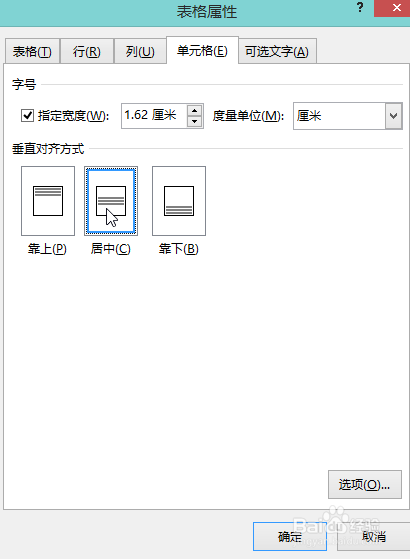410x559 pixels.
Task: Click into the width value field
Action: (154, 116)
